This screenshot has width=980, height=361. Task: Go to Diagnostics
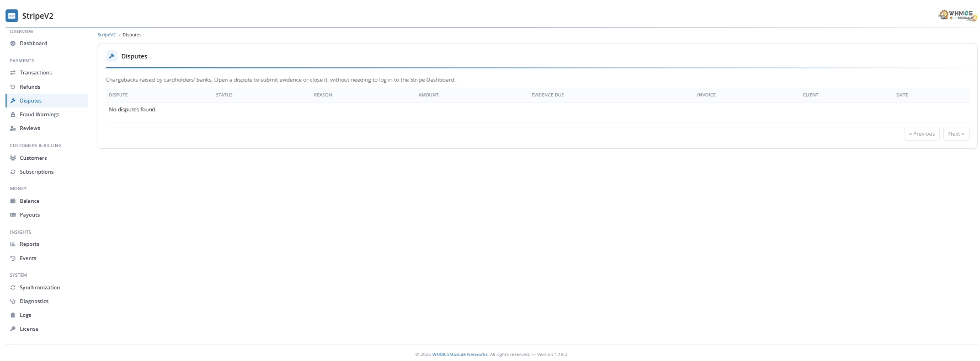(x=47, y=301)
